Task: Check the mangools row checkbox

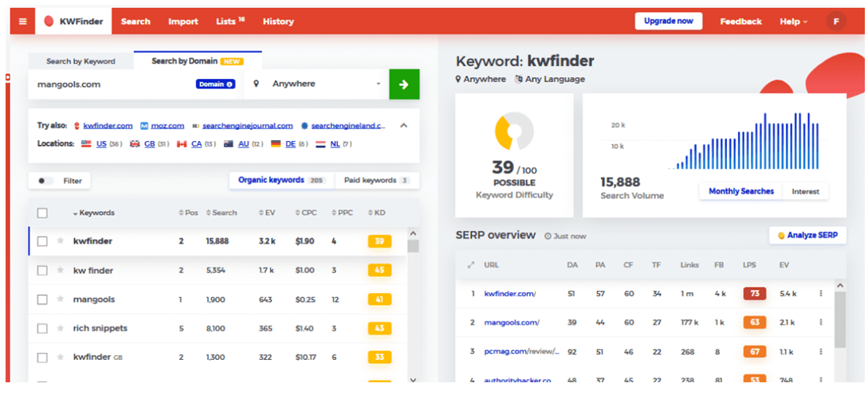Action: 42,299
